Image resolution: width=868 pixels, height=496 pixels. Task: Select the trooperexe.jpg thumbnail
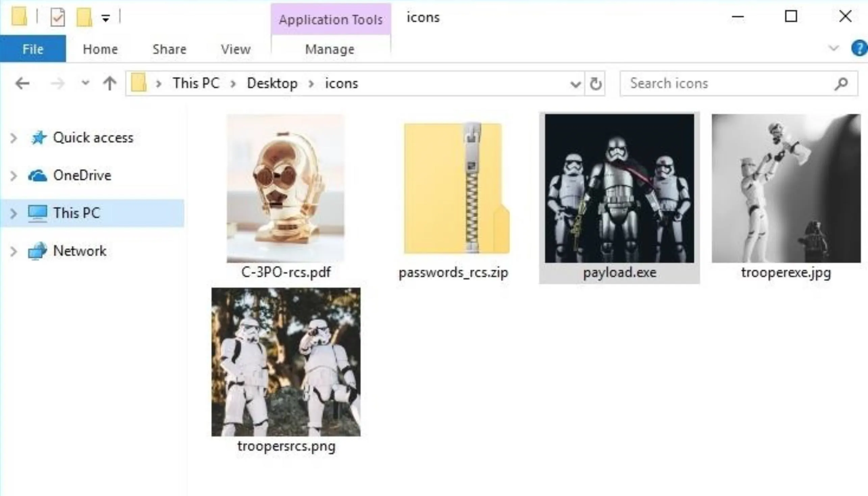coord(786,188)
